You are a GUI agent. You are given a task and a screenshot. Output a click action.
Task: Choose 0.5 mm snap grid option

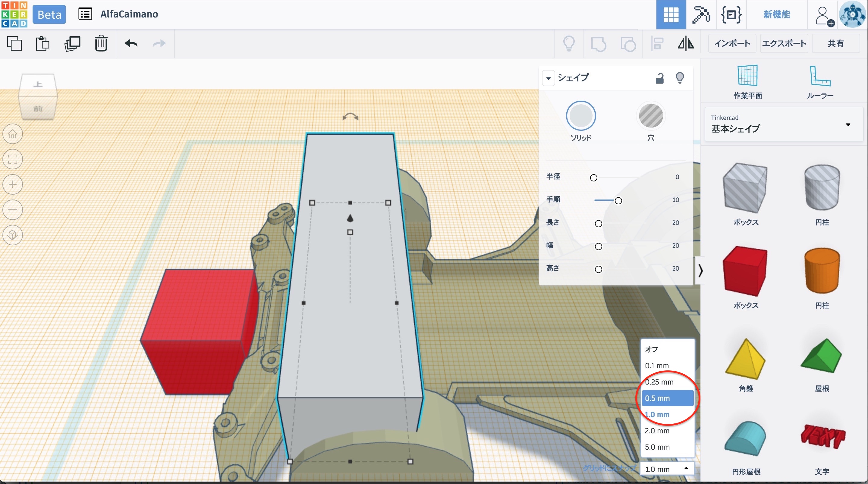(x=667, y=398)
